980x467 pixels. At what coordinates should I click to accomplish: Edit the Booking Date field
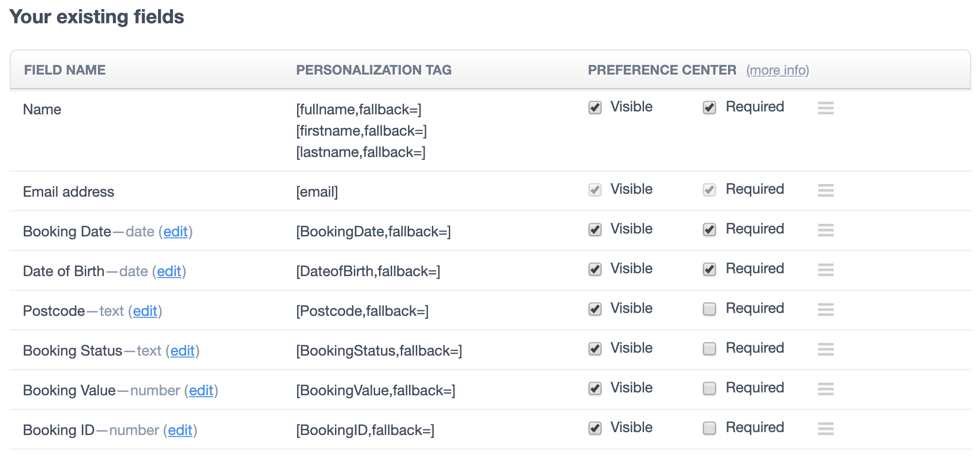pyautogui.click(x=175, y=232)
